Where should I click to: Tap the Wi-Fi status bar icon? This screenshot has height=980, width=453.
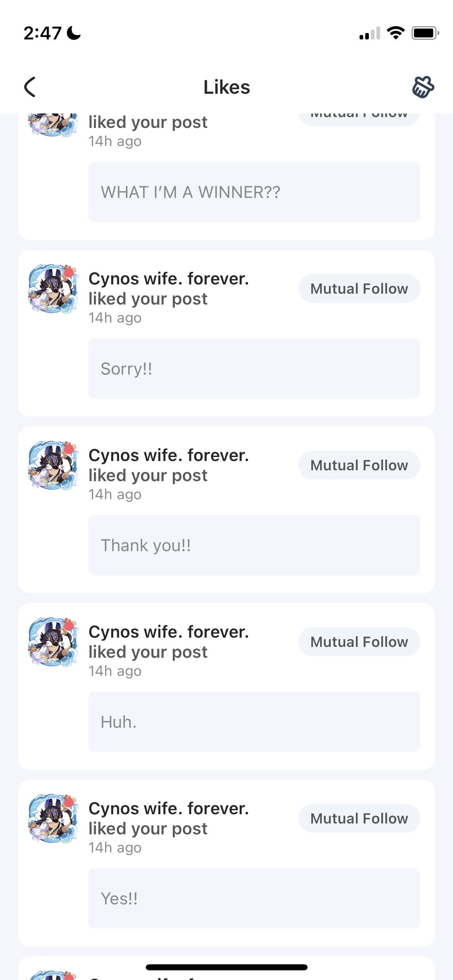[395, 33]
